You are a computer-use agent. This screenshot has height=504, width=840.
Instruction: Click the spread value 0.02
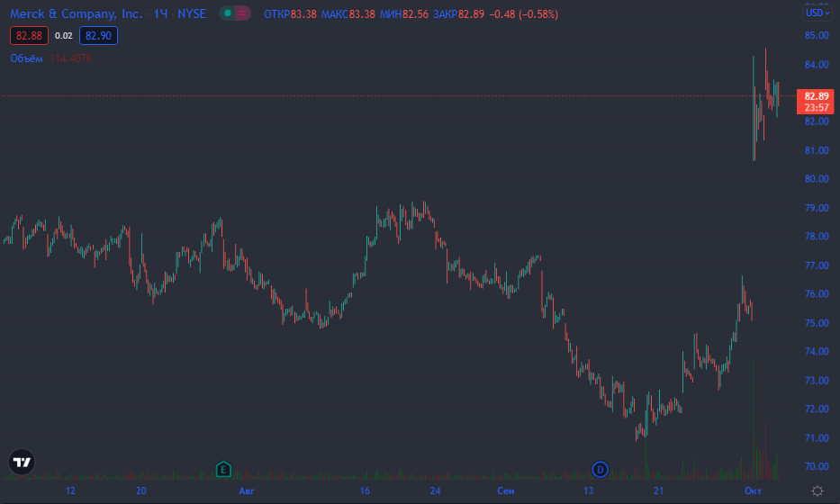click(x=64, y=36)
